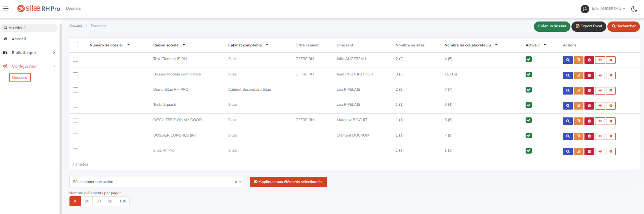Go to Accueil in sidebar
Image resolution: width=644 pixels, height=214 pixels.
pos(19,39)
